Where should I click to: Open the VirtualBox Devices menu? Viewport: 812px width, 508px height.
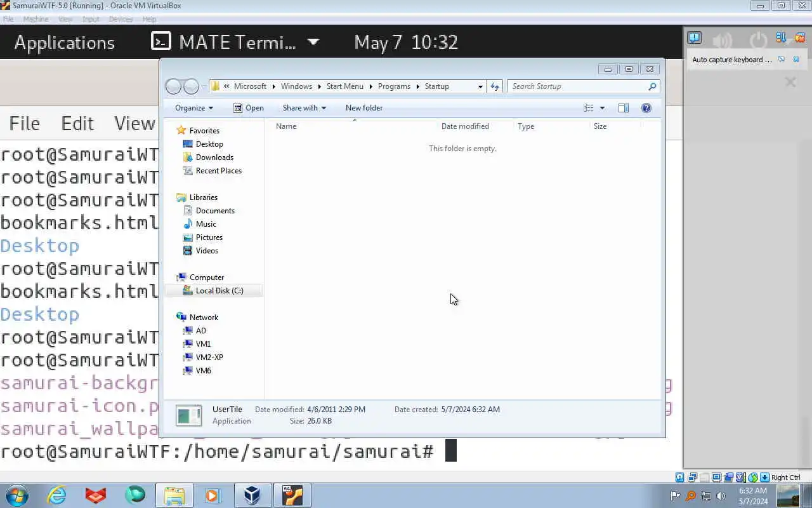pyautogui.click(x=121, y=19)
